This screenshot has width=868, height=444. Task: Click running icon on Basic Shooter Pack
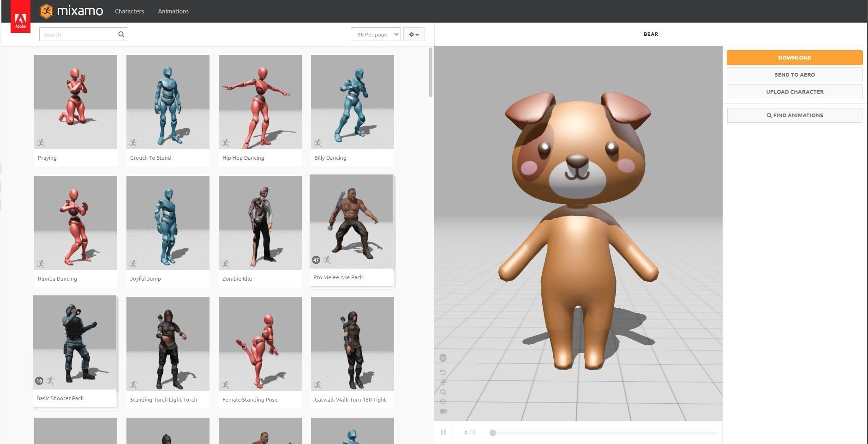point(50,381)
